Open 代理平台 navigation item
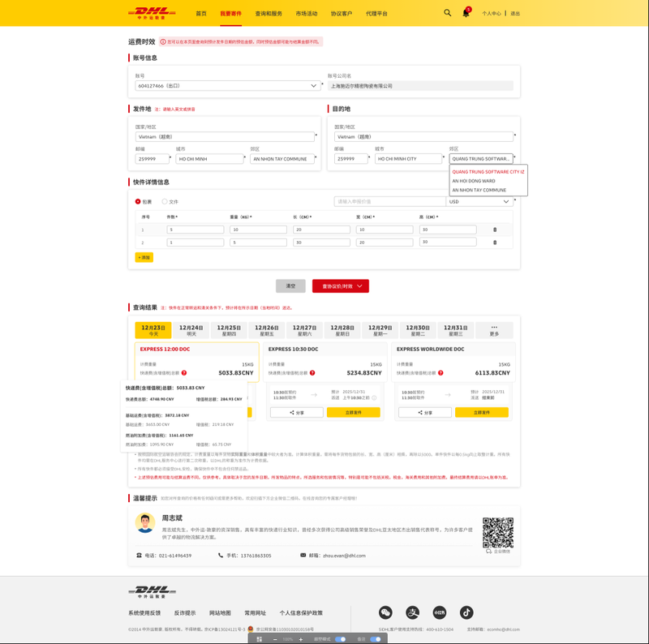649x644 pixels. coord(376,14)
